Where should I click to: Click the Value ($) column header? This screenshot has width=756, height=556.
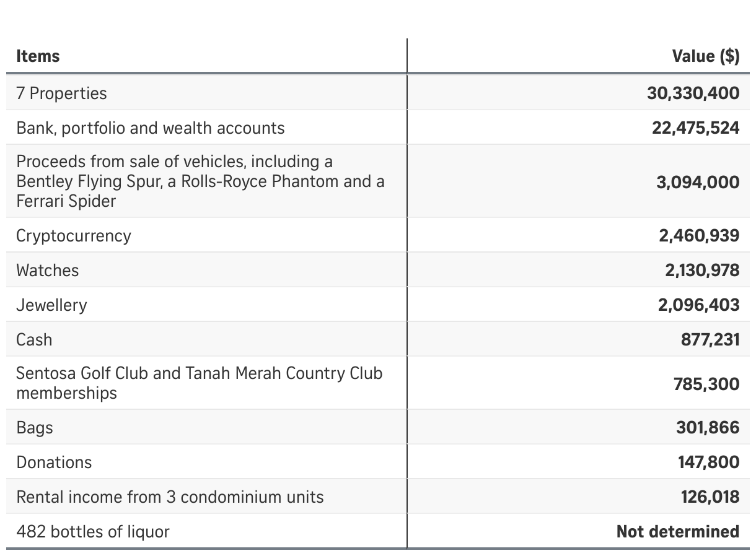706,56
